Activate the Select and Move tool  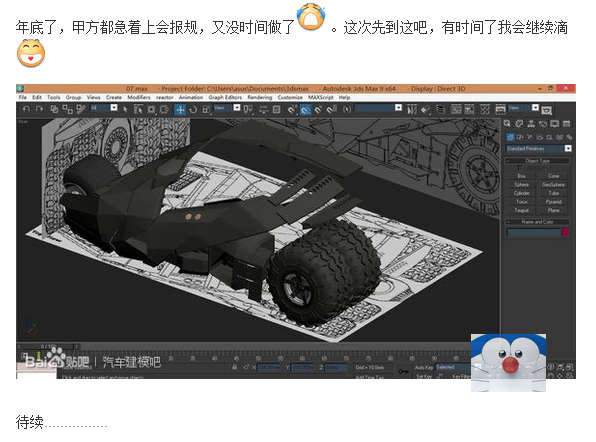click(x=180, y=109)
